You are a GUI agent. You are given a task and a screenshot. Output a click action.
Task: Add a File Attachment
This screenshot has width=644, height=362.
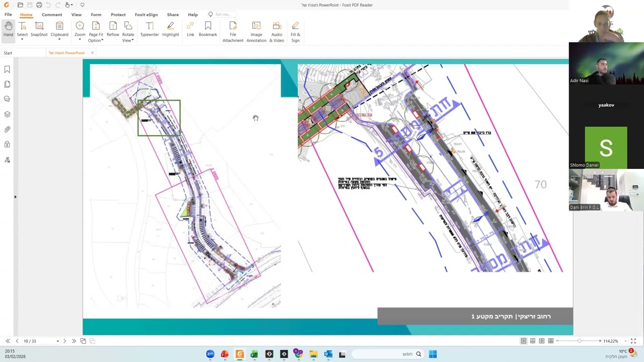[x=233, y=32]
